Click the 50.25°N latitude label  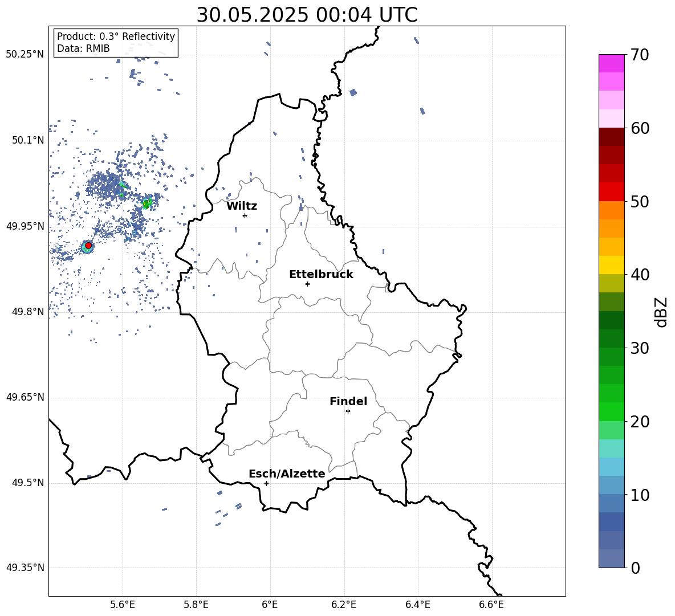(25, 55)
